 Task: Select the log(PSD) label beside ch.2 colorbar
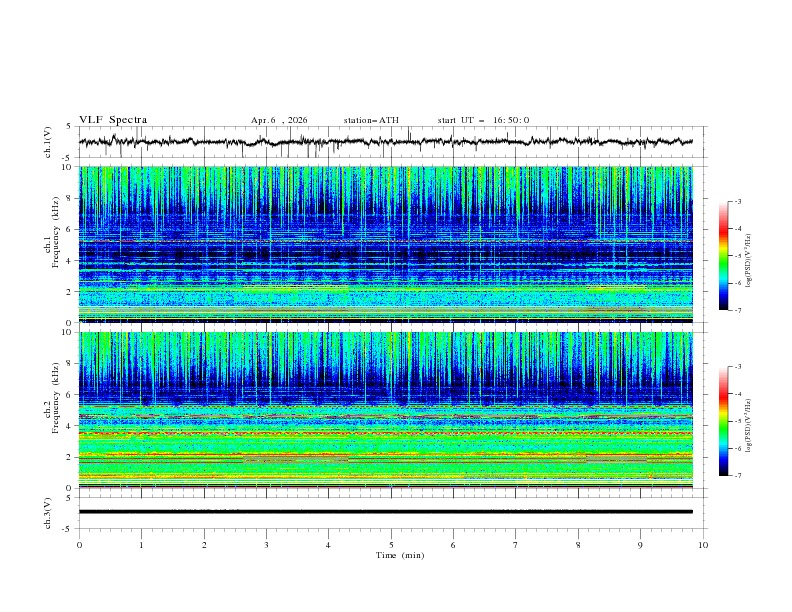click(x=748, y=425)
